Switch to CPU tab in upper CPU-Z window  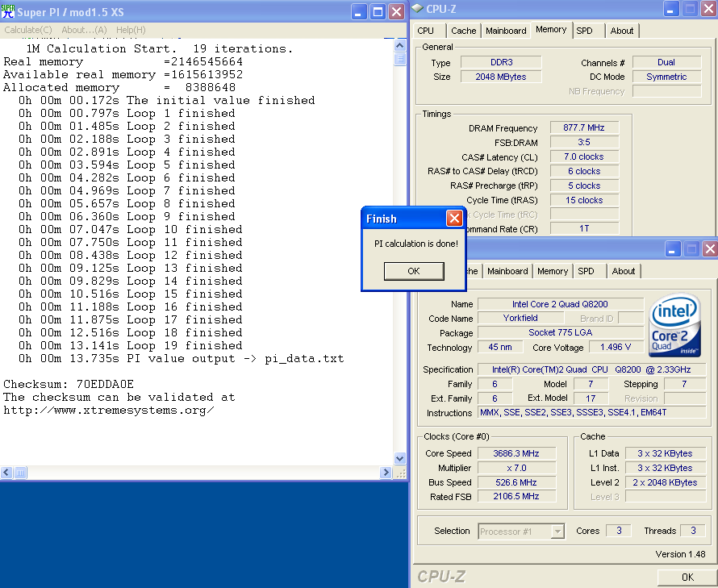(425, 31)
